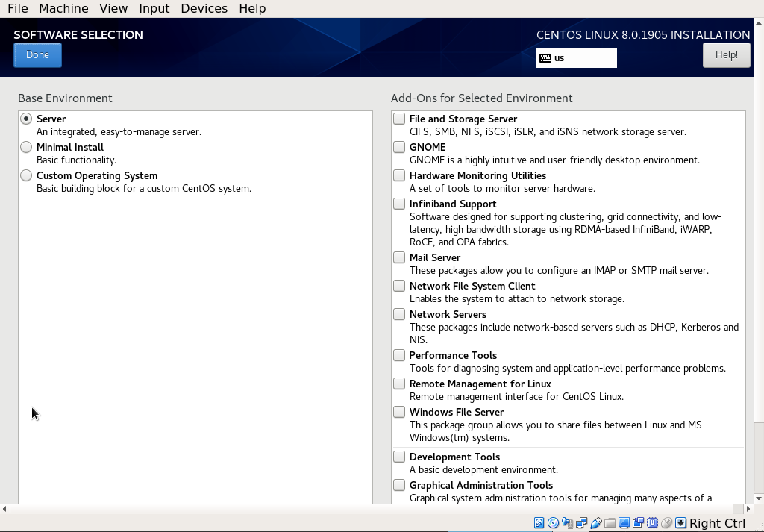Open the Machine menu

63,8
